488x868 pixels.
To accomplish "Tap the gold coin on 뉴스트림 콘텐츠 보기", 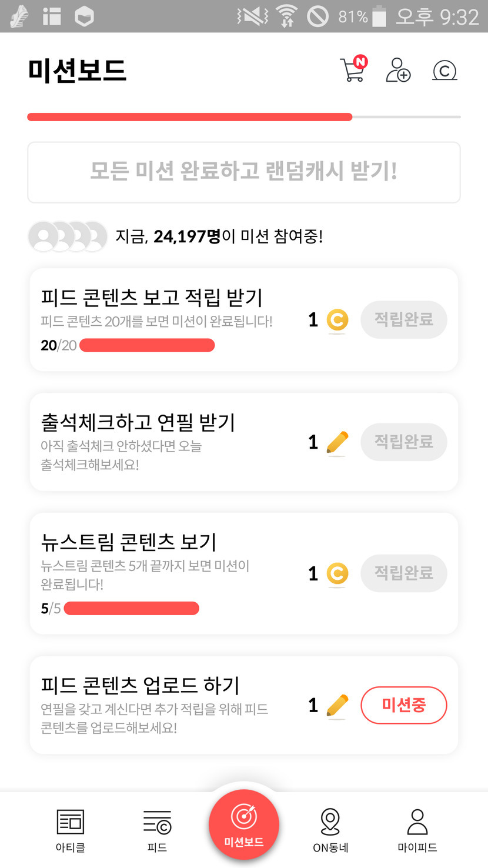I will (x=337, y=574).
